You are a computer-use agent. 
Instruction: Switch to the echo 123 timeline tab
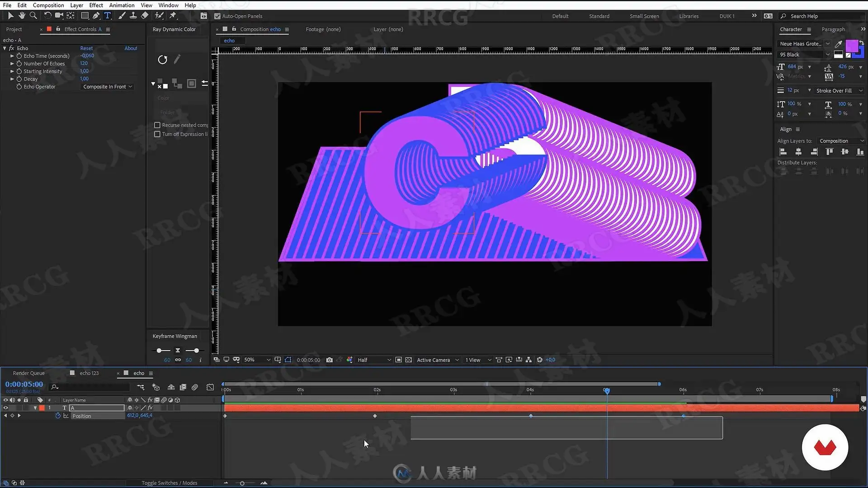pyautogui.click(x=89, y=373)
